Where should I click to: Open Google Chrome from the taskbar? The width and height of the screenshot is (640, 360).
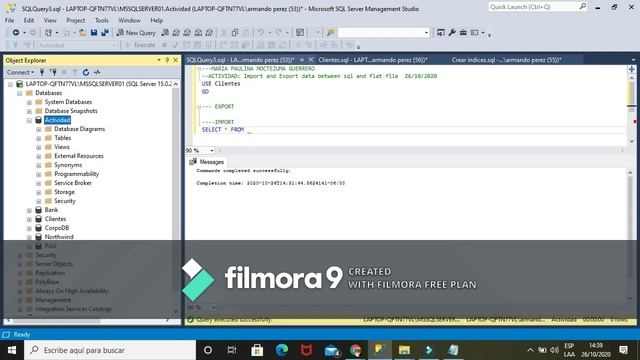click(x=356, y=350)
